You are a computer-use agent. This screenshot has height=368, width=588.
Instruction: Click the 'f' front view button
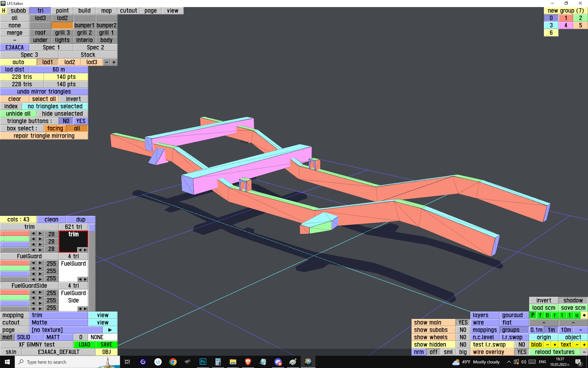(x=540, y=315)
